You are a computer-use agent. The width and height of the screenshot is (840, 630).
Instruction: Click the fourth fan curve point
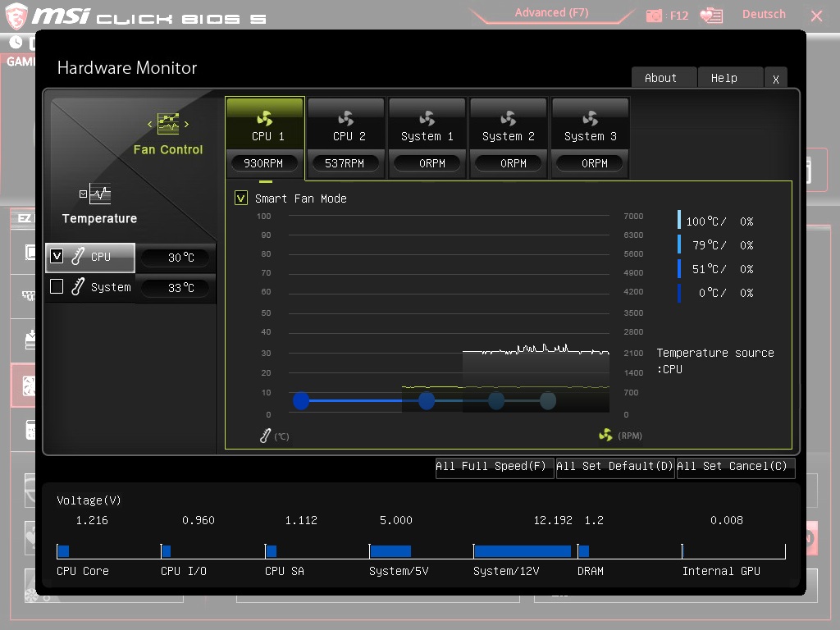pos(547,400)
